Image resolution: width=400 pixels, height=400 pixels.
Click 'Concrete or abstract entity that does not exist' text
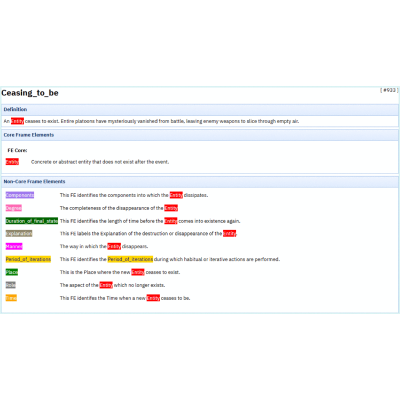[100, 162]
